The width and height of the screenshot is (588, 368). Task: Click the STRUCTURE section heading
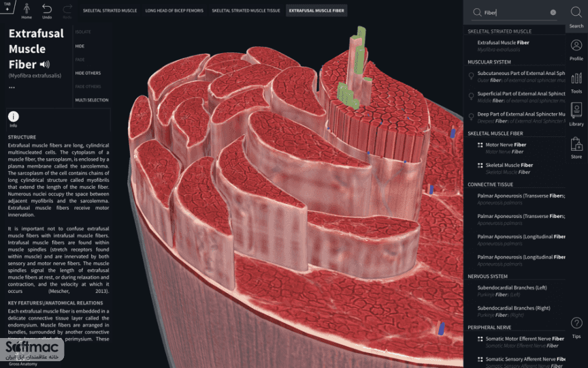point(22,137)
